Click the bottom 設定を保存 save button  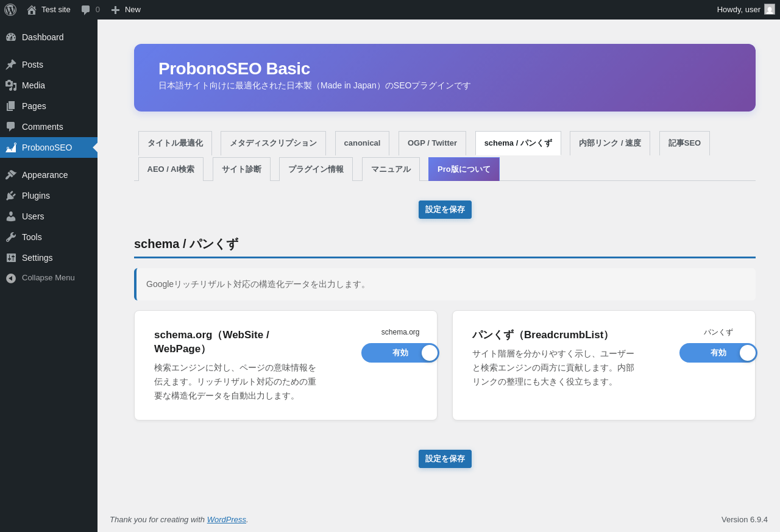coord(445,459)
